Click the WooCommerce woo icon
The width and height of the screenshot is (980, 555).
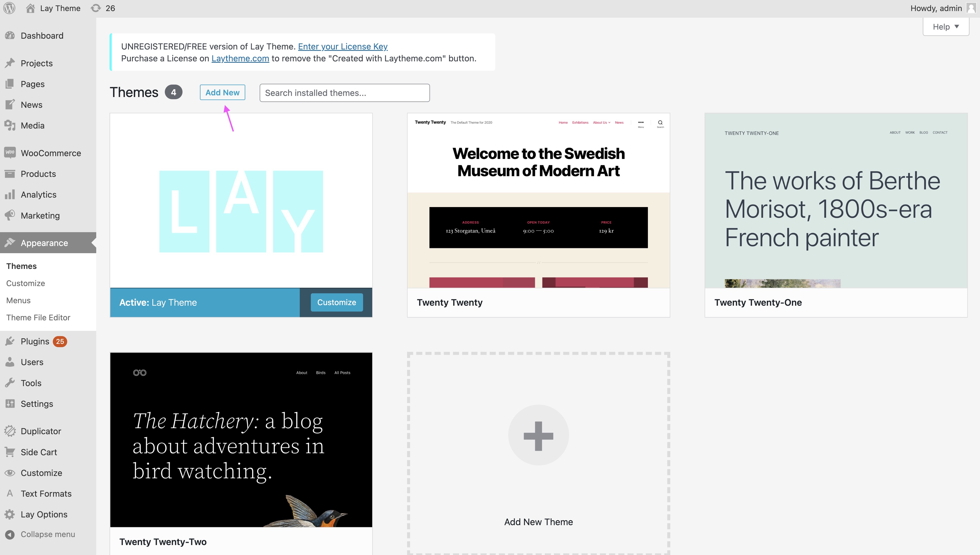pos(10,153)
